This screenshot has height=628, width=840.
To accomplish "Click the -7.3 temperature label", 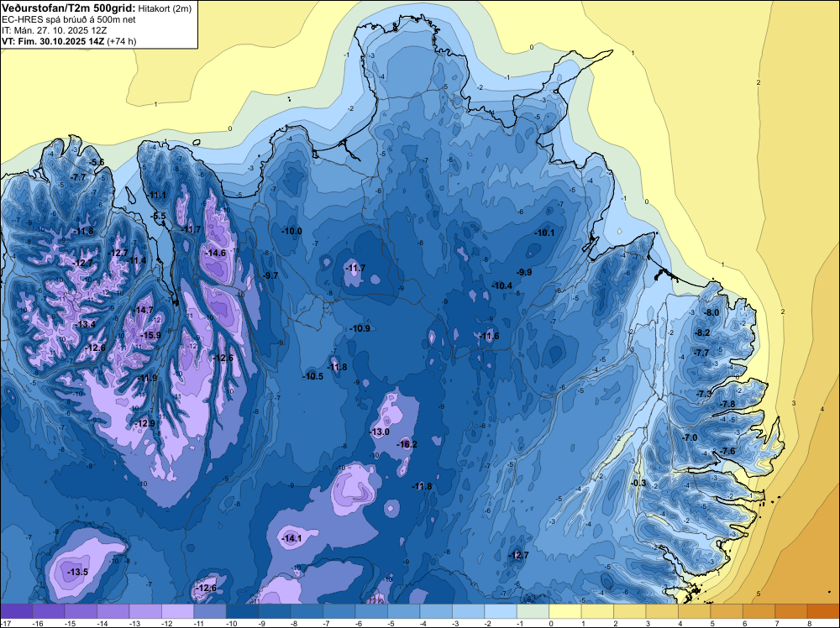I will coord(704,394).
